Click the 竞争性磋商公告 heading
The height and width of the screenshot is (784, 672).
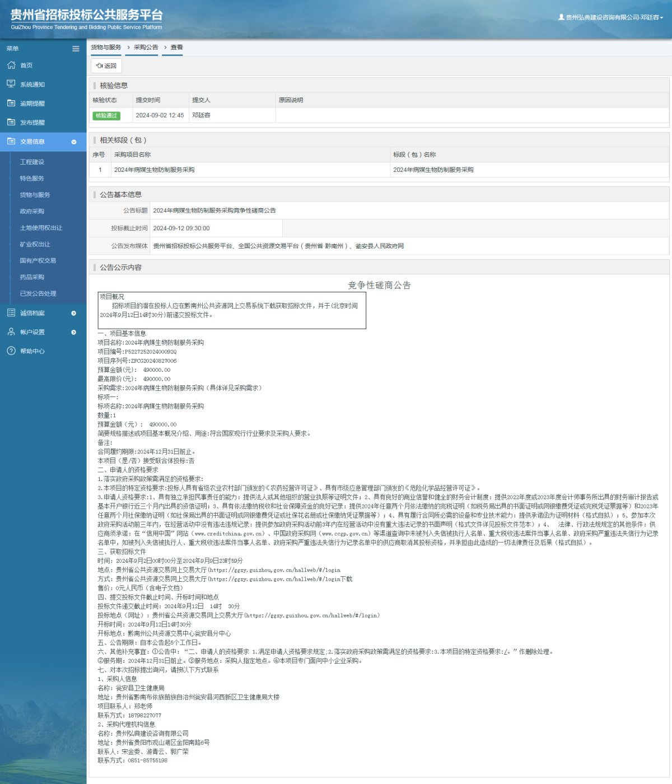click(379, 285)
